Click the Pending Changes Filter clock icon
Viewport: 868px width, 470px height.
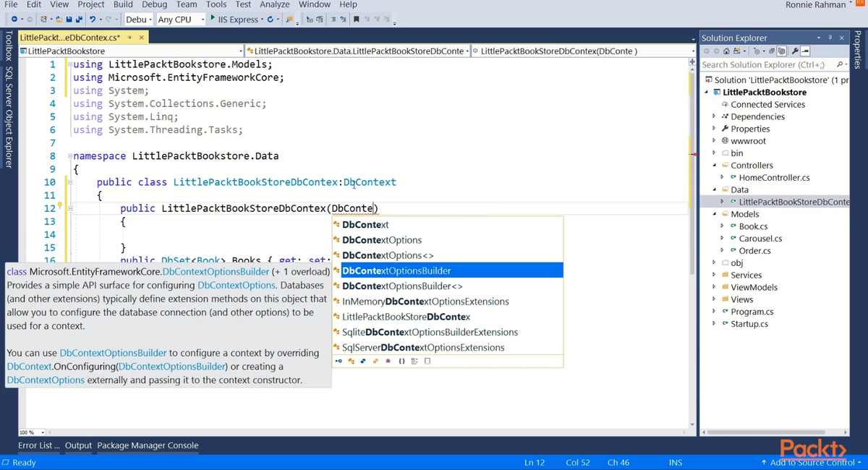click(x=757, y=51)
